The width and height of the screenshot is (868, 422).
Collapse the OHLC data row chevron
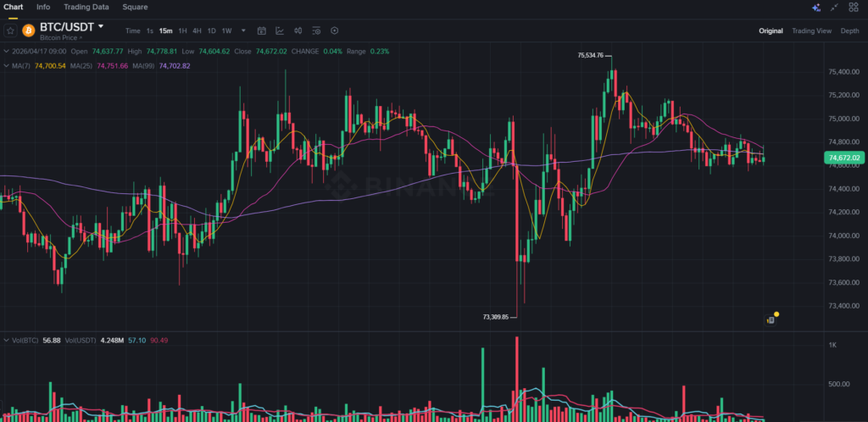[x=6, y=51]
